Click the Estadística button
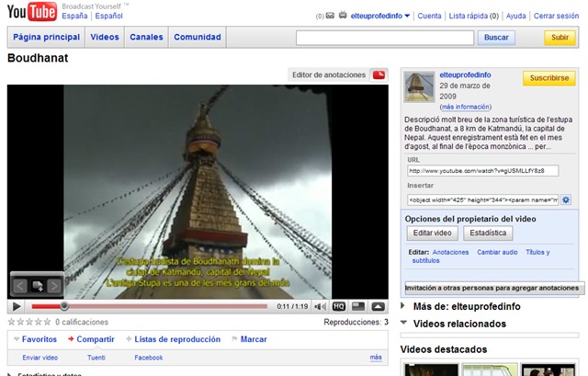 [x=488, y=233]
